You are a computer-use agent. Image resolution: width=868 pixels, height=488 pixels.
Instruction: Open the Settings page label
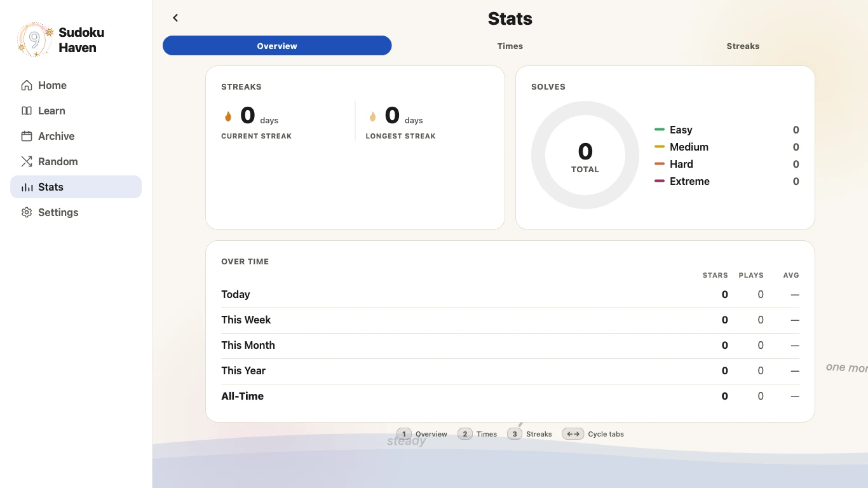(x=58, y=212)
